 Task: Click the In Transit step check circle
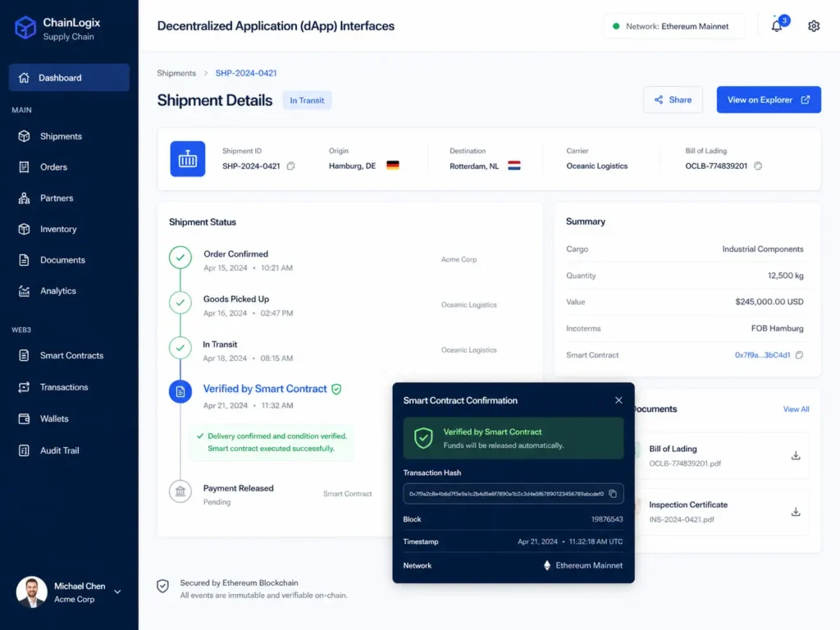[x=180, y=348]
